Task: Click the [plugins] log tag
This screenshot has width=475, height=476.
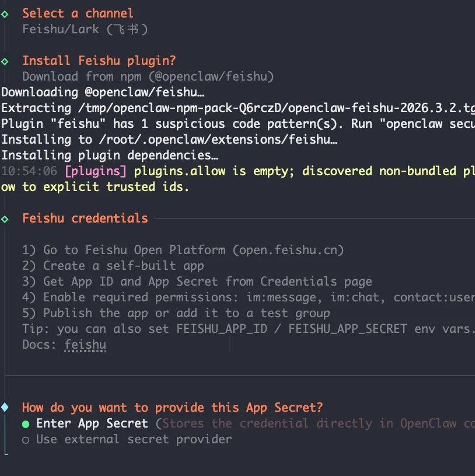Action: [x=96, y=171]
